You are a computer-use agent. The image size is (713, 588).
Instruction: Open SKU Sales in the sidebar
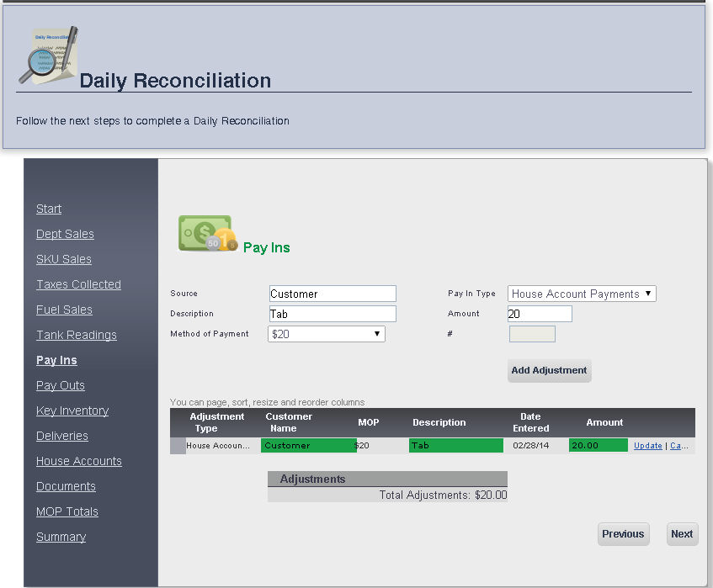tap(64, 259)
